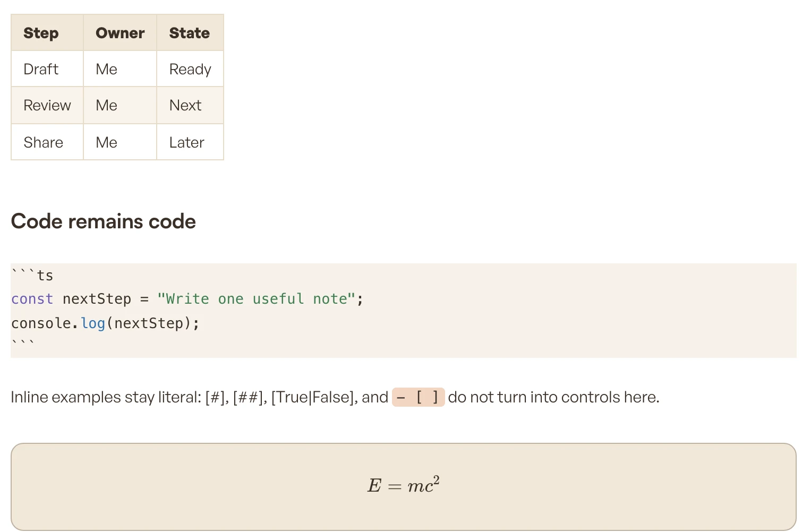Click the 'State' table header
802x532 pixels.
(190, 33)
